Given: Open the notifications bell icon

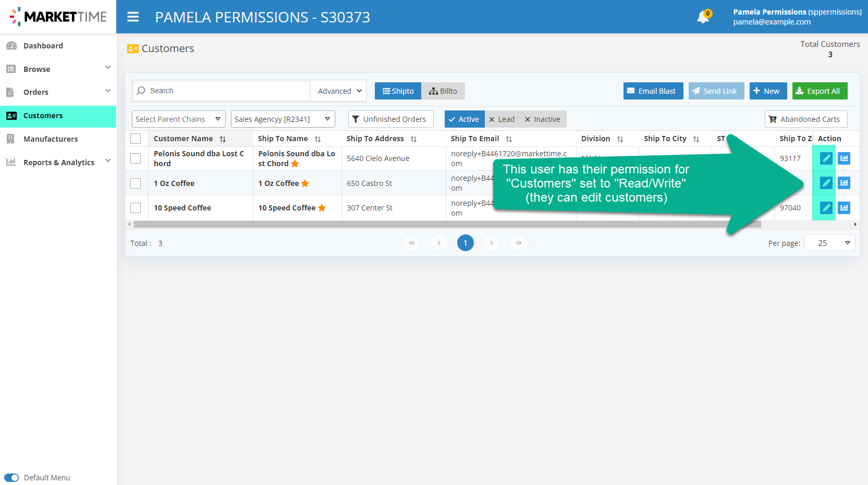Looking at the screenshot, I should coord(703,17).
